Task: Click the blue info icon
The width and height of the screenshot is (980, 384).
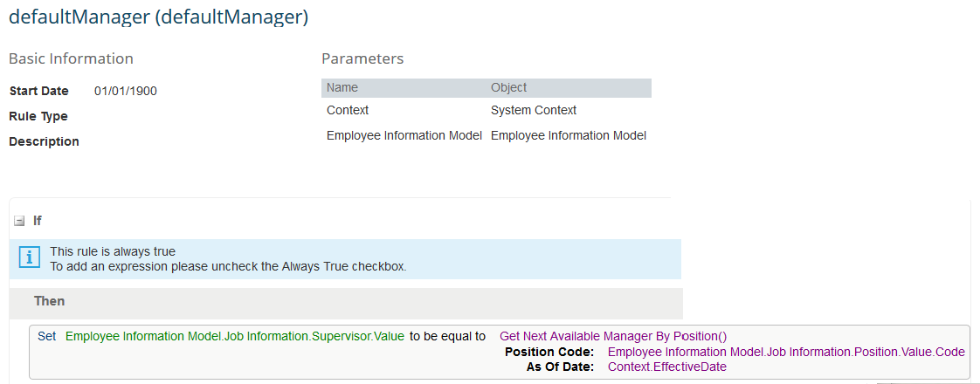Action: point(30,257)
